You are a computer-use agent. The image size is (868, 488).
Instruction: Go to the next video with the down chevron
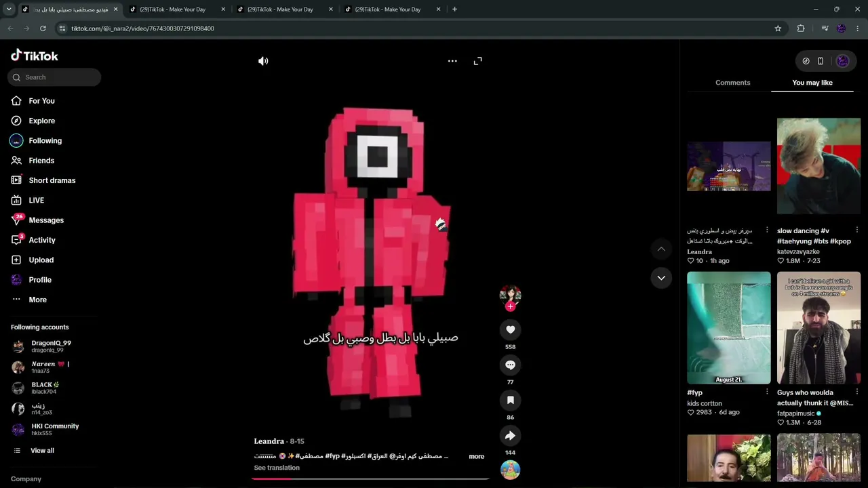point(661,278)
